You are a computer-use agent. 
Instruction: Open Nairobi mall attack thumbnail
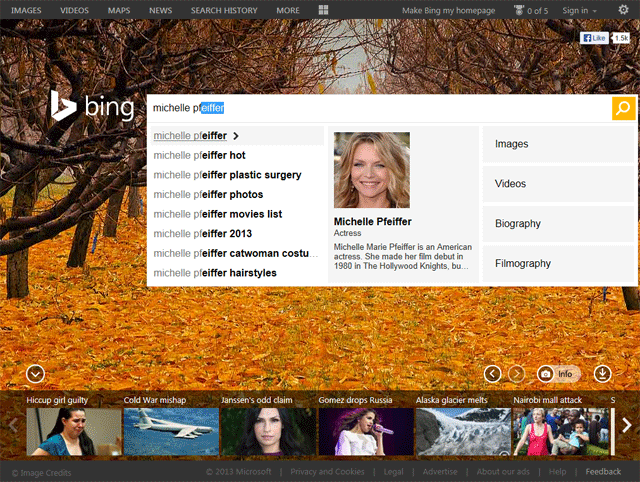pyautogui.click(x=561, y=432)
